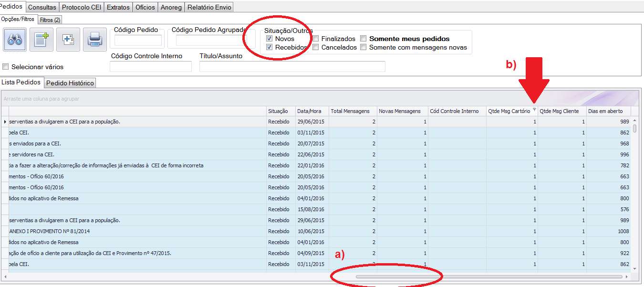Click the date cell 15/08/2016

312,209
